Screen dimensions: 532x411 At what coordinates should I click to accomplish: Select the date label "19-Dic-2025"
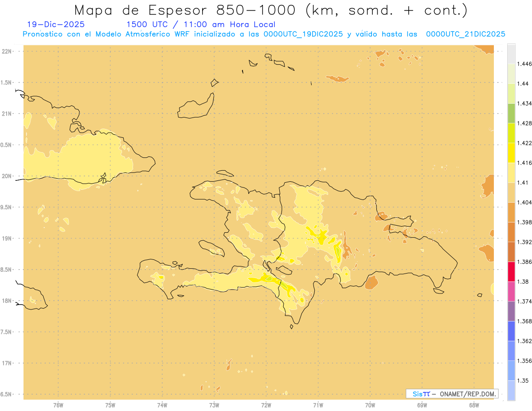click(56, 25)
